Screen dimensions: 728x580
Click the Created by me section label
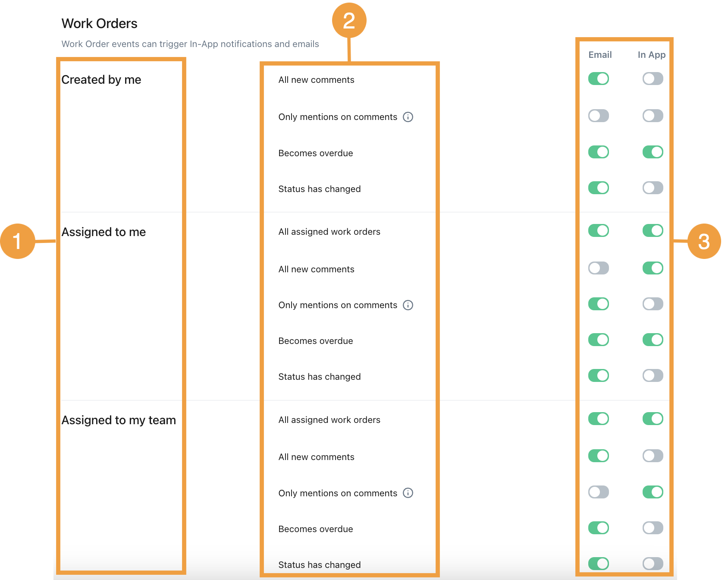pos(101,80)
